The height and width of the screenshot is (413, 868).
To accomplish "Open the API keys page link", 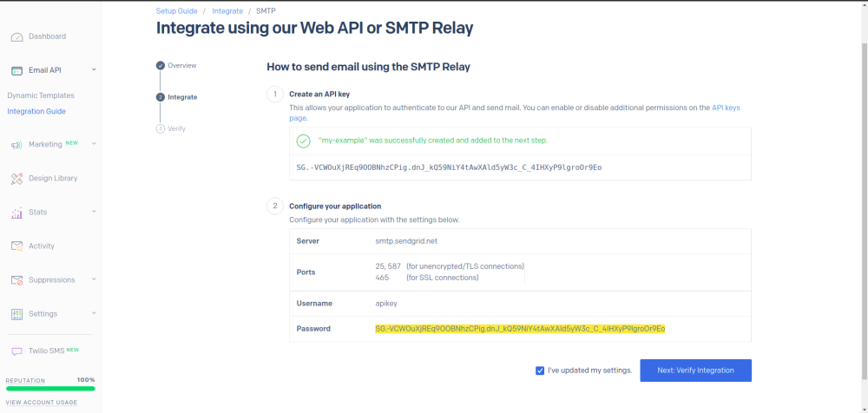I will pyautogui.click(x=726, y=108).
